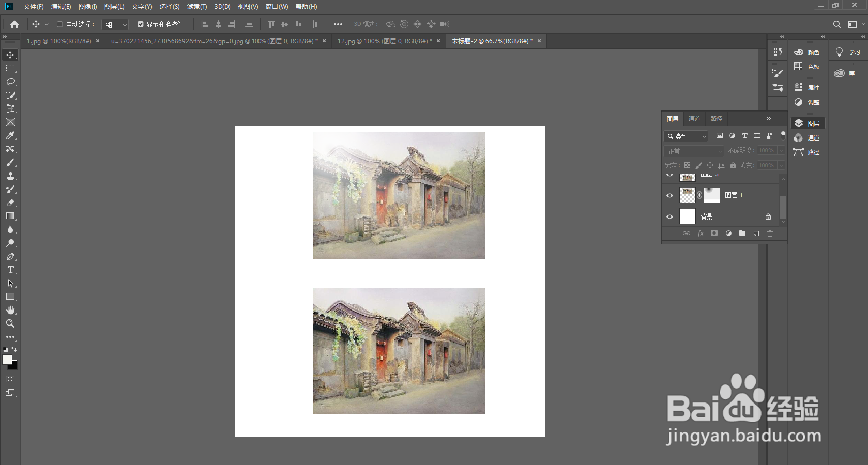This screenshot has height=465, width=868.
Task: Open the Layers panel flyout menu
Action: [782, 119]
